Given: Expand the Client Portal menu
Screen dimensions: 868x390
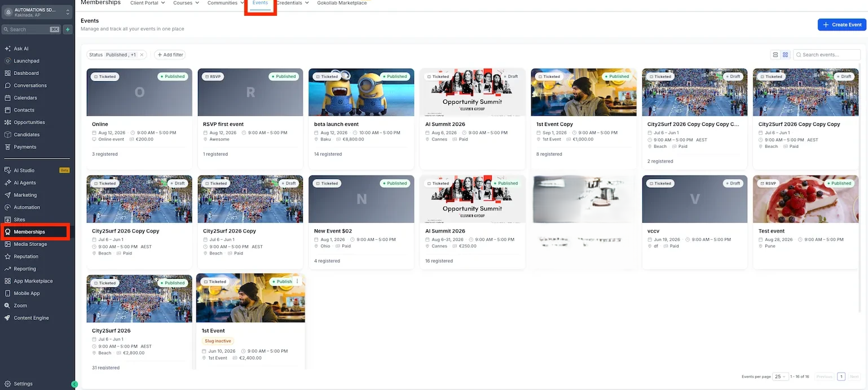Looking at the screenshot, I should click(147, 3).
